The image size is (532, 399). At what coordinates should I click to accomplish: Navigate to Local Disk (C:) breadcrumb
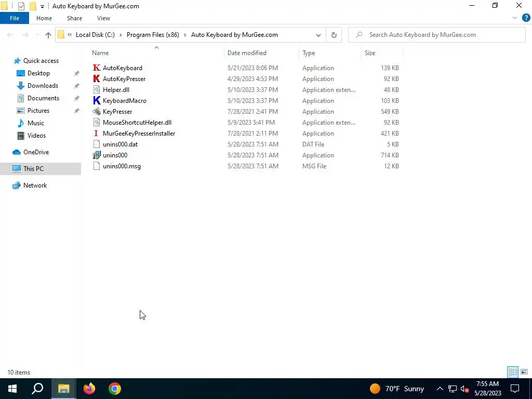tap(95, 35)
